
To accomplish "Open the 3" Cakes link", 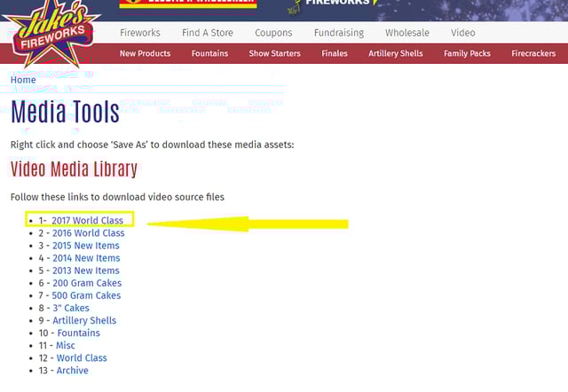I will [71, 308].
